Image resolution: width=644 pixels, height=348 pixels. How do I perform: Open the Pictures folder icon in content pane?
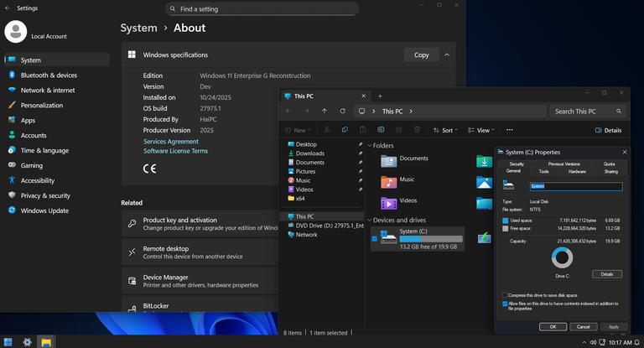click(x=484, y=182)
